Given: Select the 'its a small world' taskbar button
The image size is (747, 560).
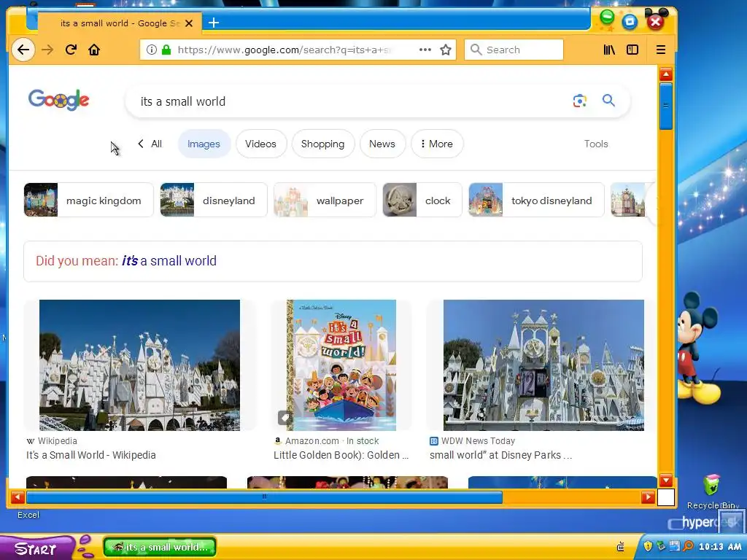Looking at the screenshot, I should click(x=160, y=547).
